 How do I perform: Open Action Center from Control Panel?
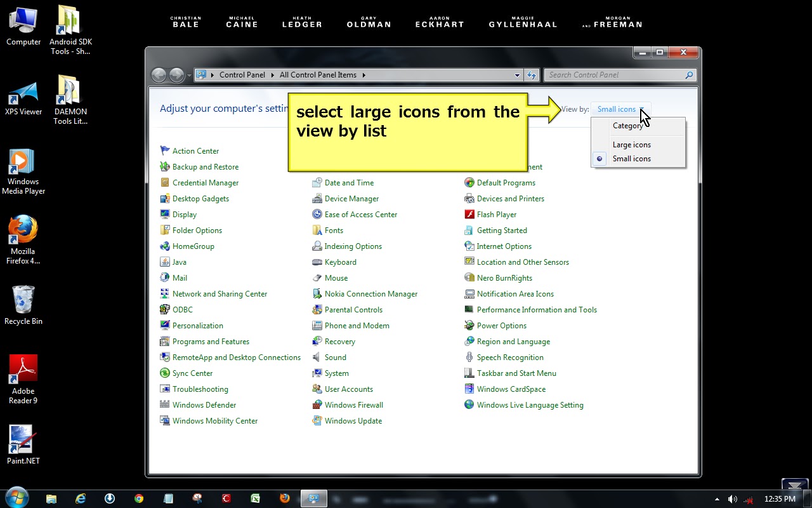click(195, 150)
